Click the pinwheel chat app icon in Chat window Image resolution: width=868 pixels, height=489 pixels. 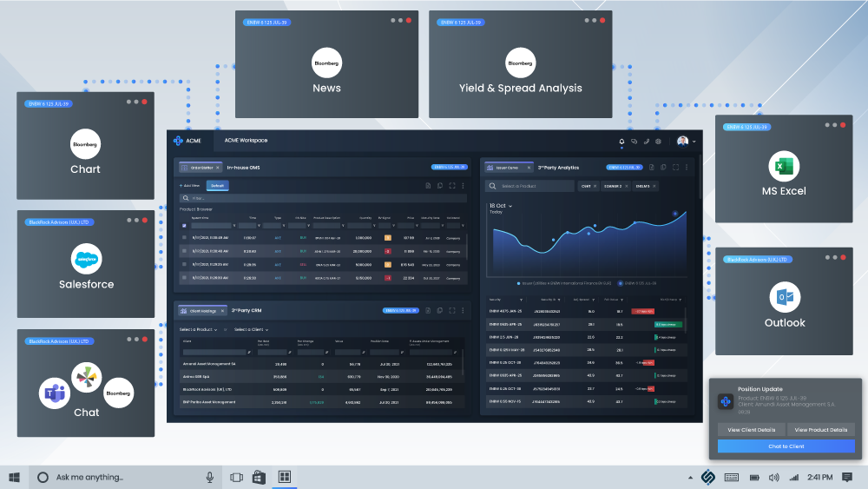tap(86, 377)
